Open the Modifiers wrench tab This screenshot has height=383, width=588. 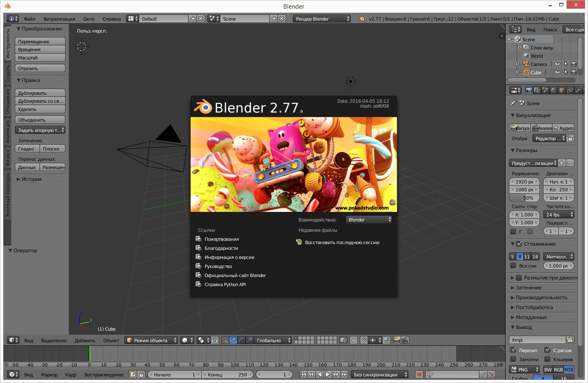point(578,90)
